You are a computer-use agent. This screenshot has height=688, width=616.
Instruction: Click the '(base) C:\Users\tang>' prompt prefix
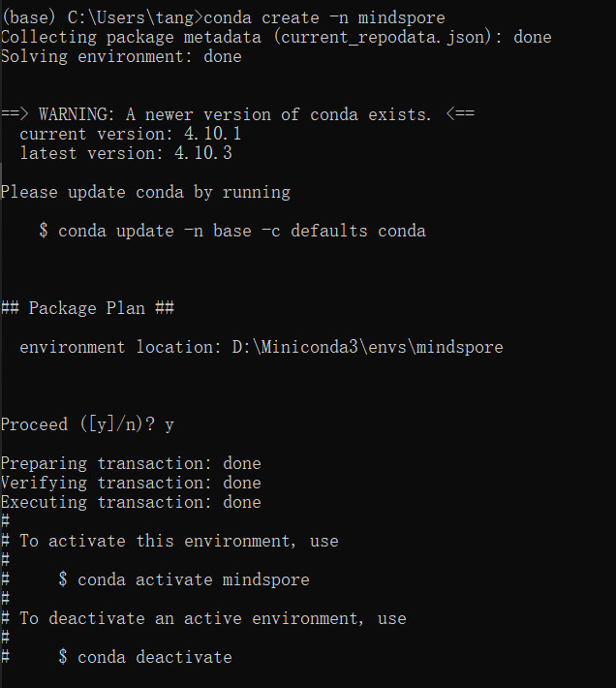click(x=102, y=18)
